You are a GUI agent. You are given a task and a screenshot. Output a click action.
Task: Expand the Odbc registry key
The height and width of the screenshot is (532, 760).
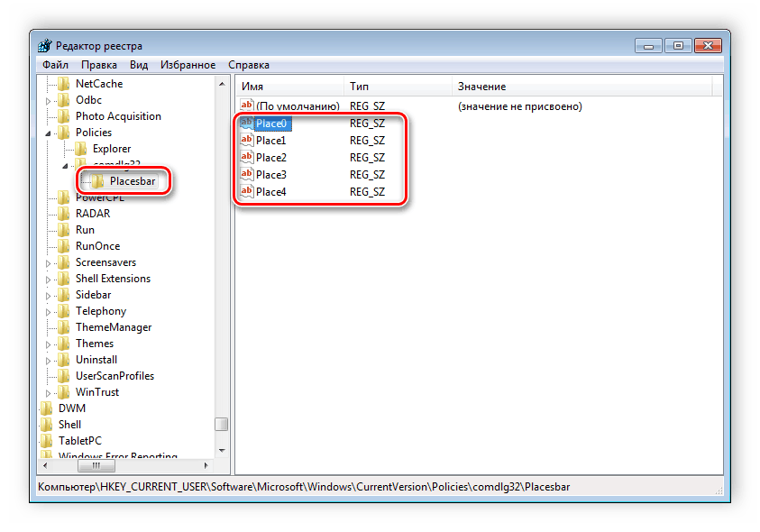click(49, 100)
